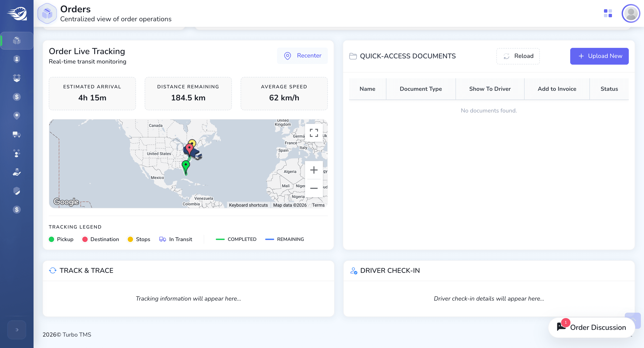Open the Orders box icon in the sidebar
Viewport: 644px width, 348px height.
tap(17, 40)
